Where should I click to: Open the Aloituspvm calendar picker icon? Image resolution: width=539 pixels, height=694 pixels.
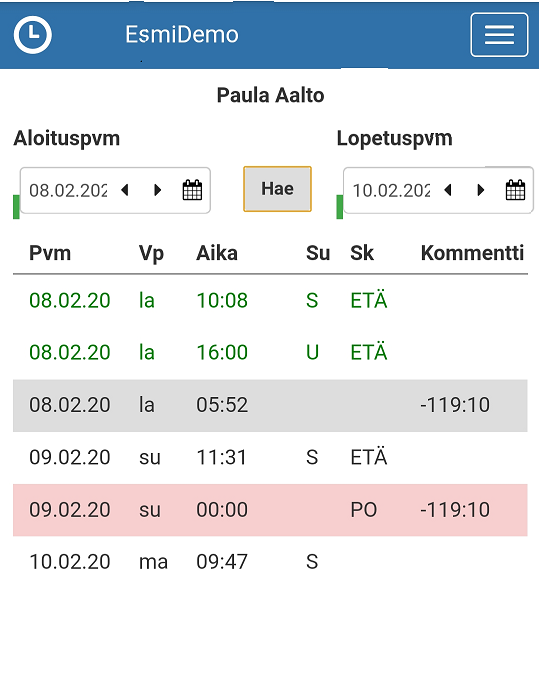(192, 190)
